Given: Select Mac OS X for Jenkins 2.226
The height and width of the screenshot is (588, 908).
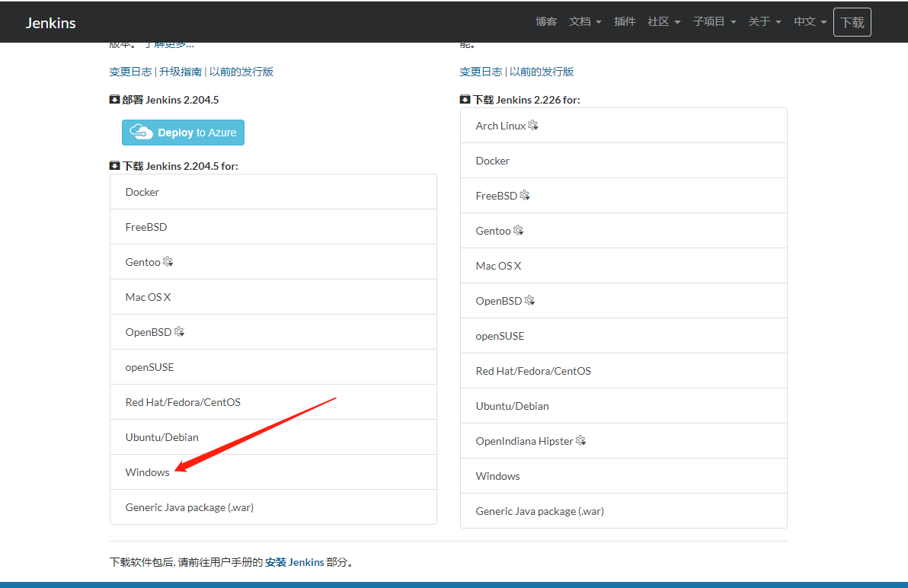Looking at the screenshot, I should click(624, 266).
